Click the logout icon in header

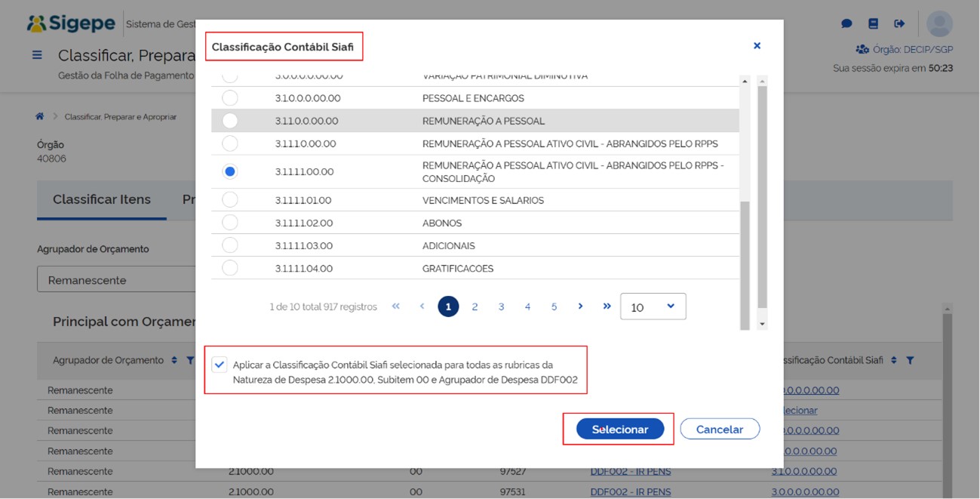coord(899,24)
